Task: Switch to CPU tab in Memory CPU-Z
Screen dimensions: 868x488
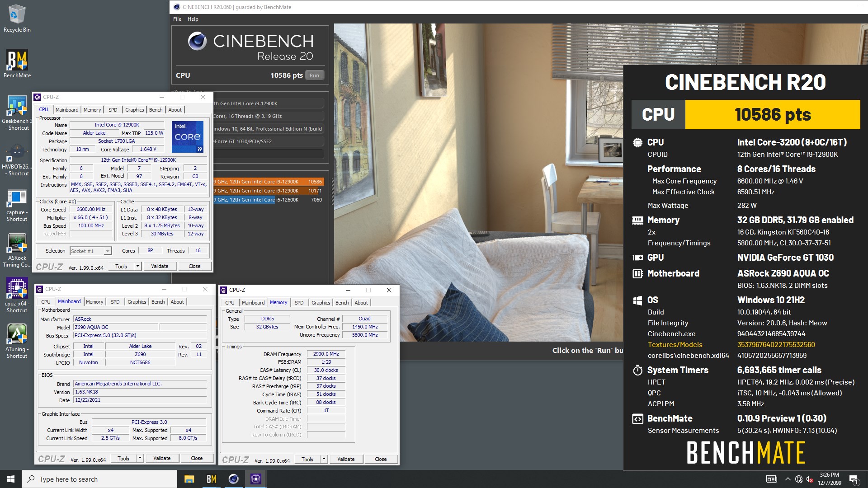Action: (x=230, y=303)
